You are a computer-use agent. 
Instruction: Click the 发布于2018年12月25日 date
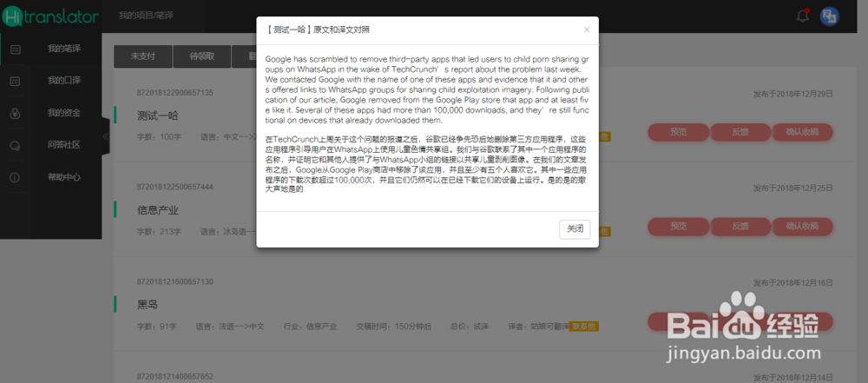pyautogui.click(x=792, y=188)
